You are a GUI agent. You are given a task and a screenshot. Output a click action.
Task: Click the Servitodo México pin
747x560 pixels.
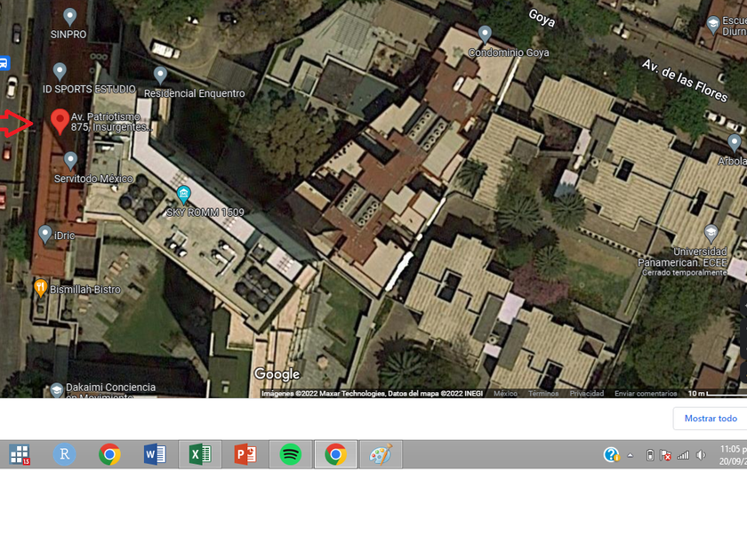coord(70,160)
